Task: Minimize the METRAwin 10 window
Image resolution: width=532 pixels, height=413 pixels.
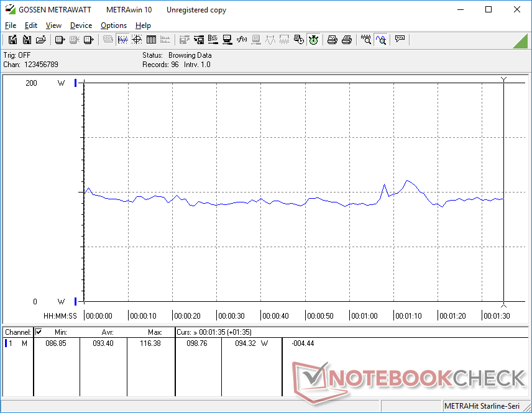Action: (461, 9)
